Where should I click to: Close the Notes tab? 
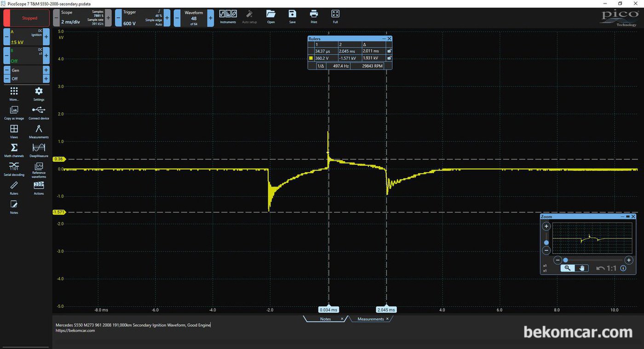[342, 319]
